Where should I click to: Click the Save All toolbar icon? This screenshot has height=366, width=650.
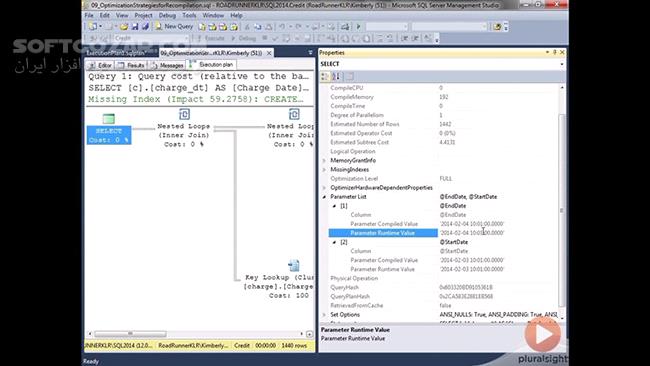pyautogui.click(x=145, y=27)
